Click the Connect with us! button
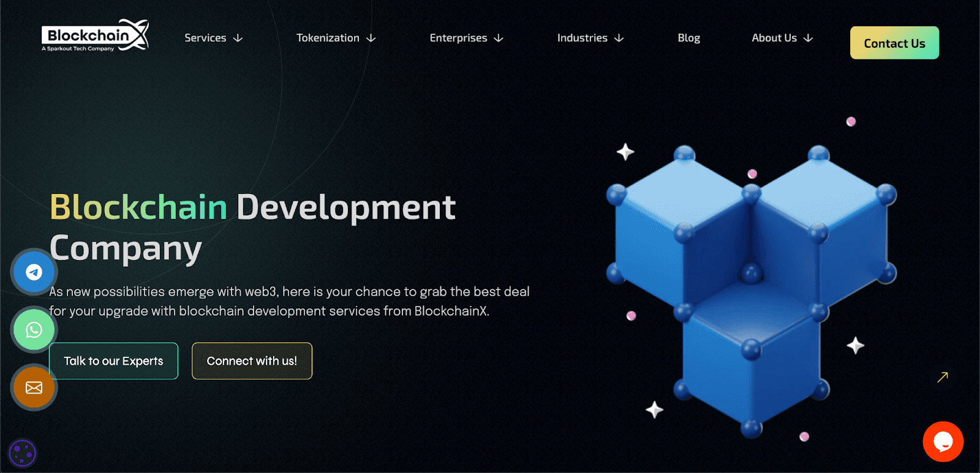The height and width of the screenshot is (473, 980). click(252, 361)
